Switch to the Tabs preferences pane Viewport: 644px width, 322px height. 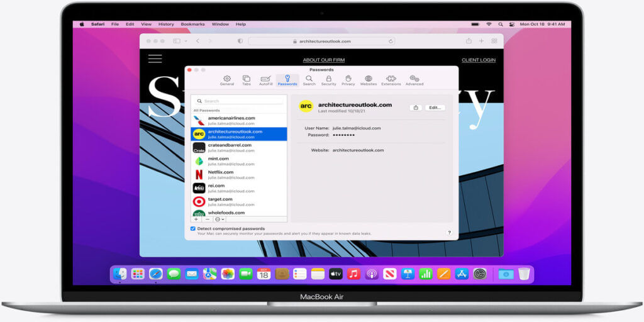tap(247, 80)
